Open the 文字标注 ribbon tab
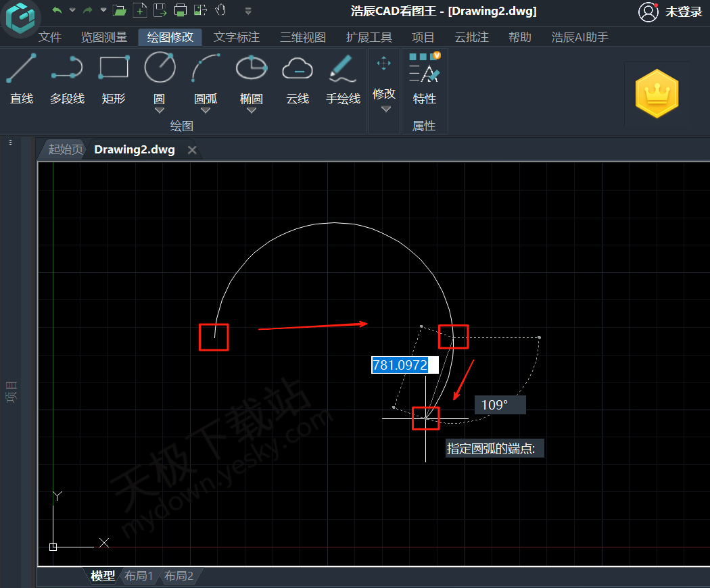 point(237,37)
